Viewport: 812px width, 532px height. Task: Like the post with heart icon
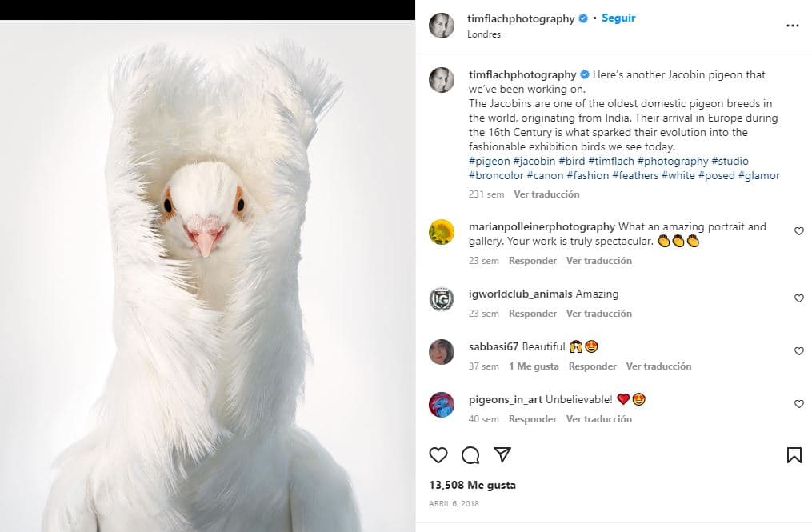438,455
